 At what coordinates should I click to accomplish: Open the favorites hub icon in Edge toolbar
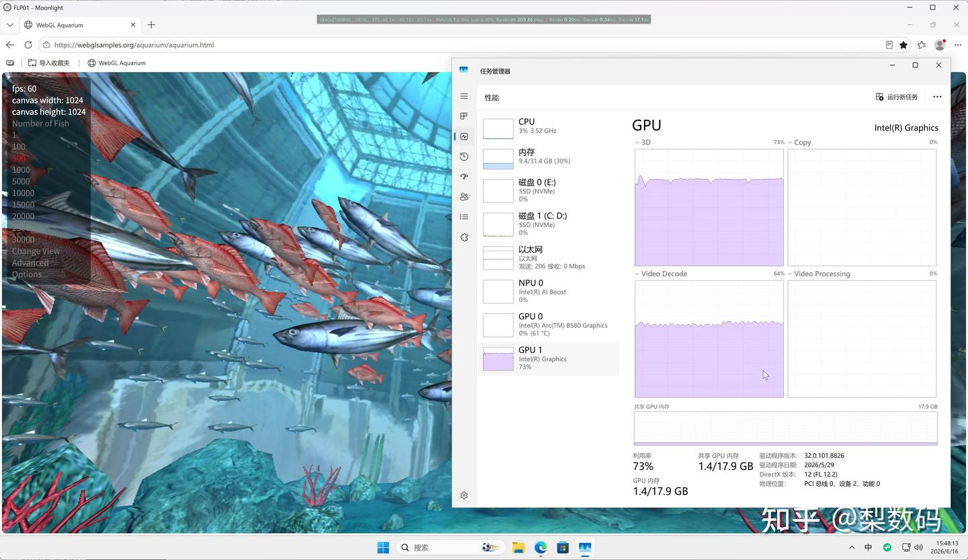922,45
